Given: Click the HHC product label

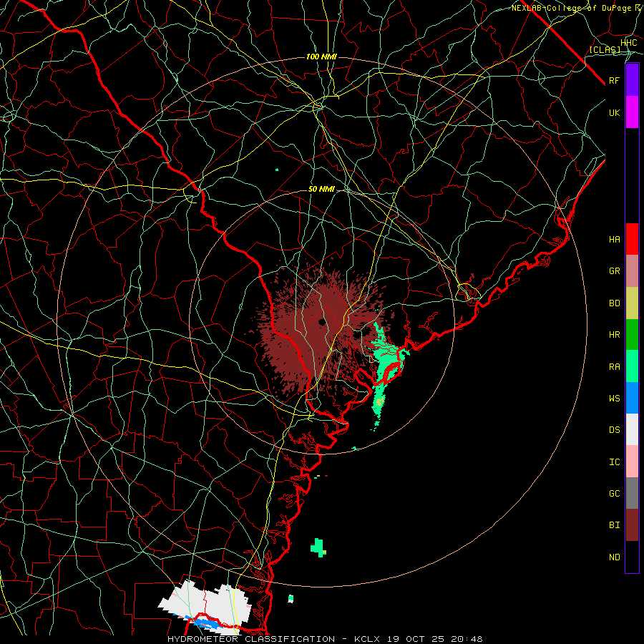Looking at the screenshot, I should pos(629,43).
